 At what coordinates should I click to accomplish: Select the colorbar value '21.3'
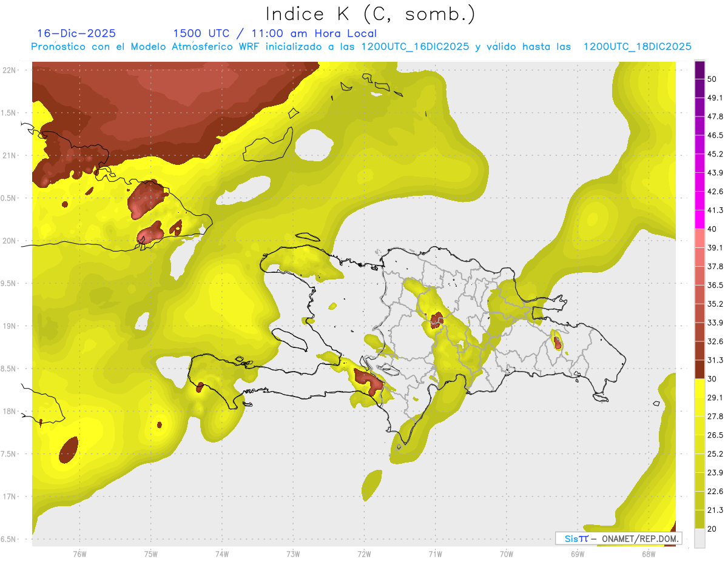point(715,510)
